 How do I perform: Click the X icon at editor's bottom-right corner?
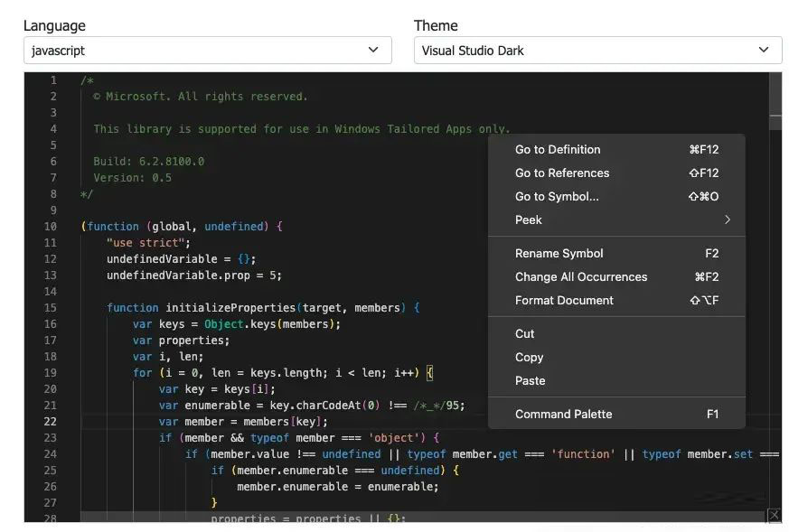[774, 516]
